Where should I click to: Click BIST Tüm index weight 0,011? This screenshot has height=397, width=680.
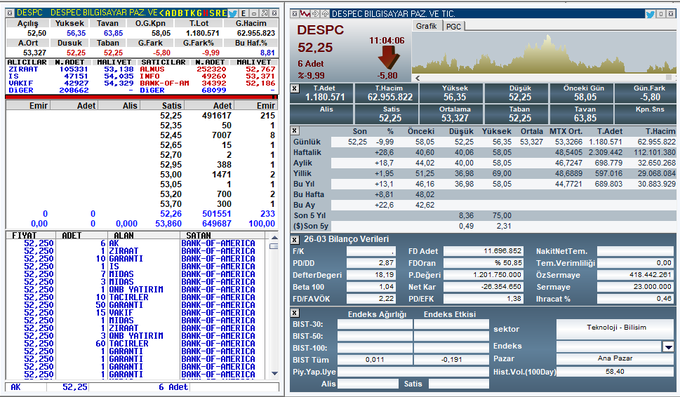pos(375,360)
